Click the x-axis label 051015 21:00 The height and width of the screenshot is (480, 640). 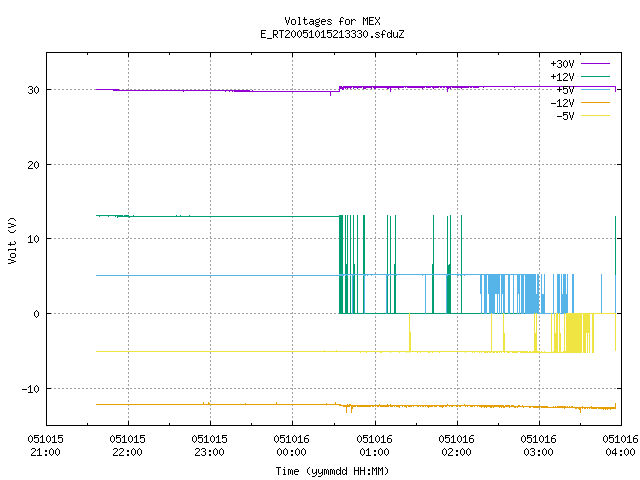[x=45, y=446]
